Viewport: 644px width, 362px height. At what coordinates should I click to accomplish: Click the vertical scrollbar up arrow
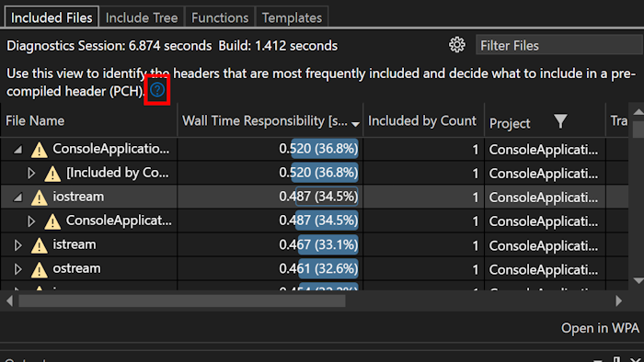tap(638, 112)
